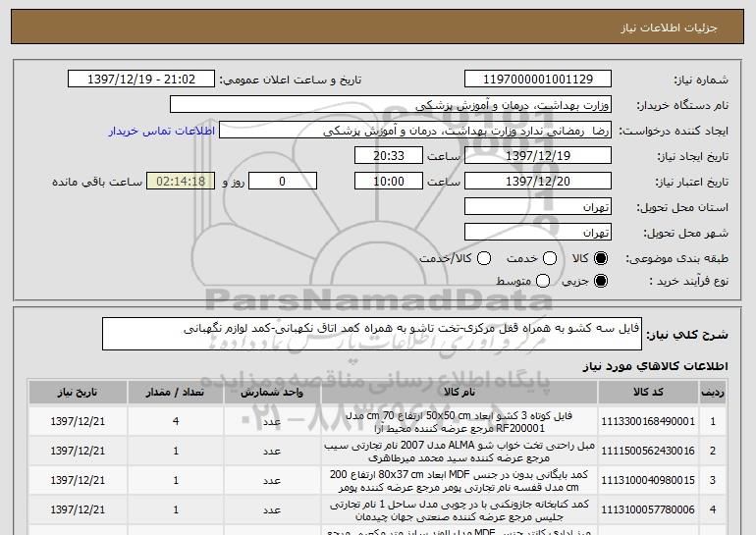This screenshot has width=756, height=535.
Task: Click the bookcase cabinet item name in row 4
Action: [x=459, y=509]
